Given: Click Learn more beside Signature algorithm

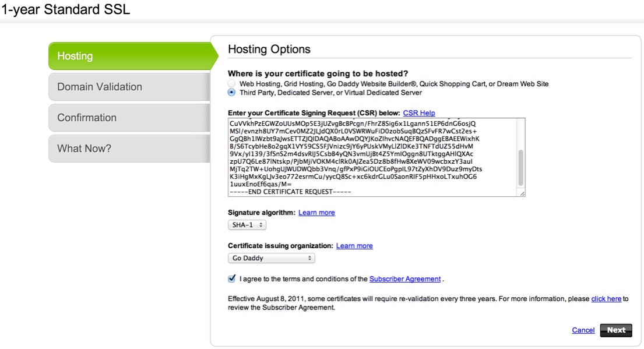Looking at the screenshot, I should tap(316, 213).
